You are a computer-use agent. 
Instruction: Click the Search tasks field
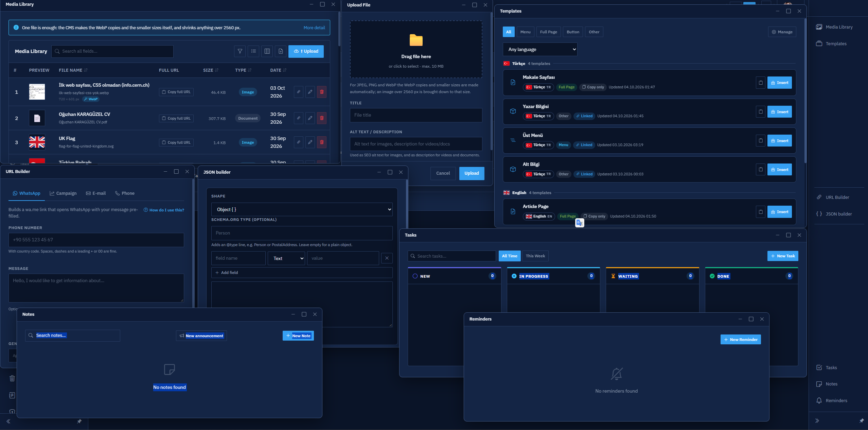451,256
